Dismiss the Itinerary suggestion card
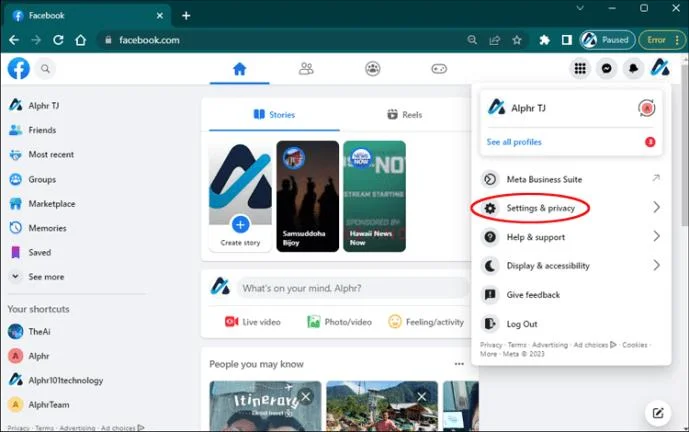 pyautogui.click(x=306, y=397)
